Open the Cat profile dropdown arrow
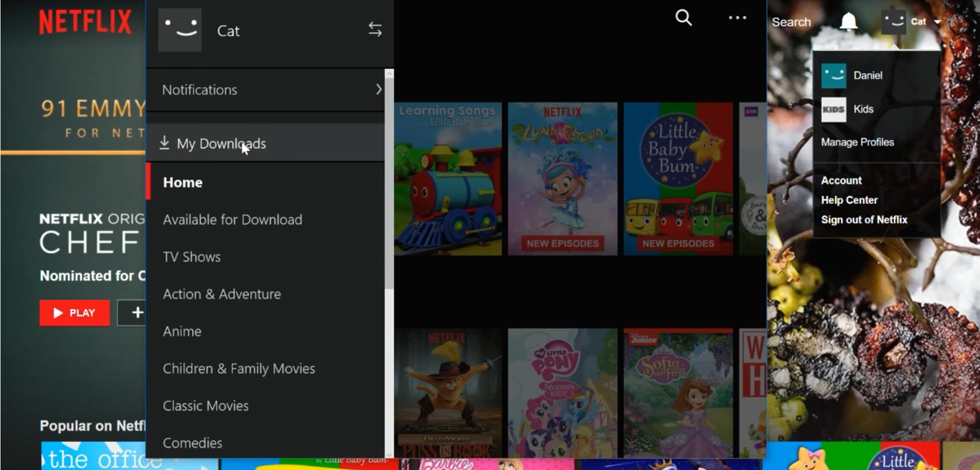 click(x=937, y=22)
